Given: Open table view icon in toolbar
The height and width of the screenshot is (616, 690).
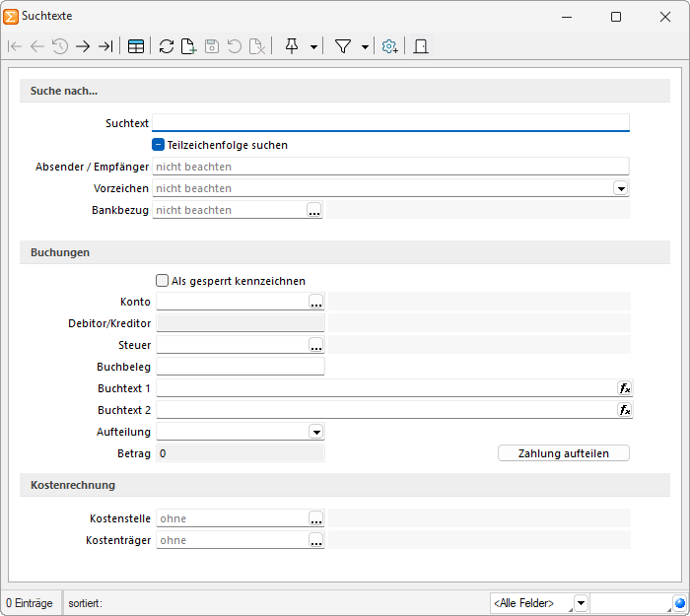Looking at the screenshot, I should [x=136, y=46].
